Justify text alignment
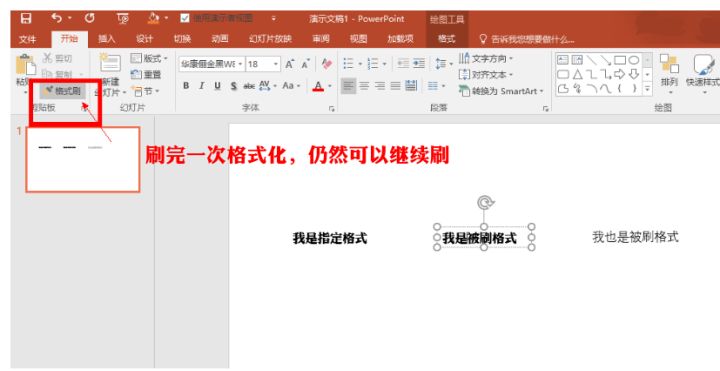Screen dimensions: 720x371 pyautogui.click(x=395, y=86)
